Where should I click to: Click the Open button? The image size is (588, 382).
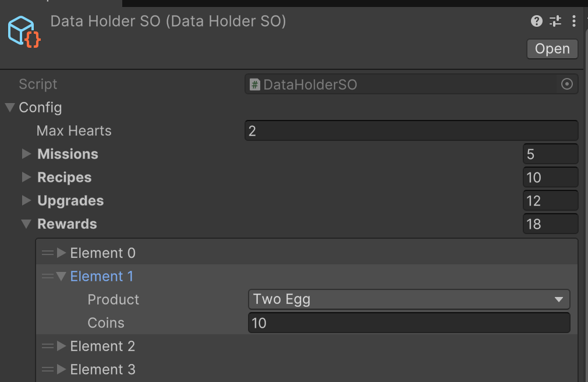[552, 49]
